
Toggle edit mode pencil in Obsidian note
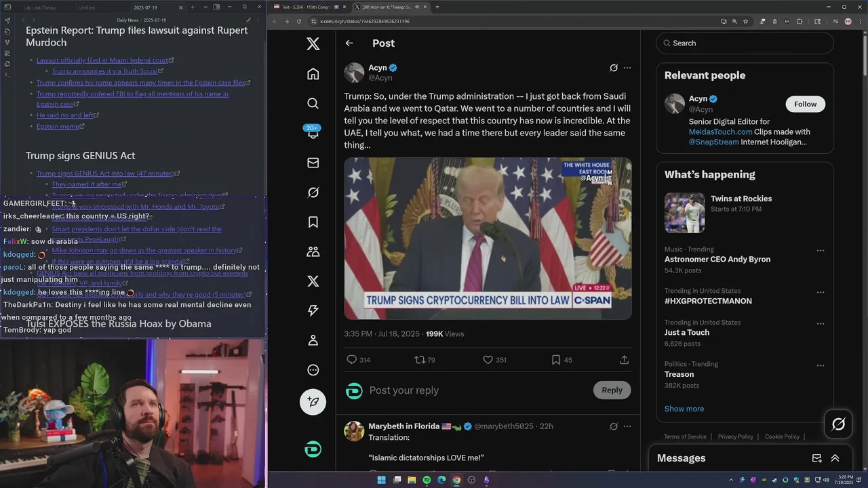248,20
